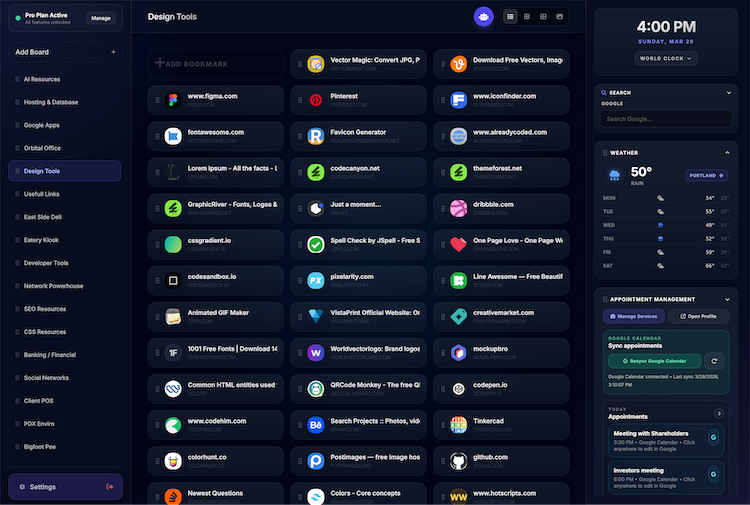Image resolution: width=750 pixels, height=505 pixels.
Task: Click the Manage plan button
Action: click(x=100, y=18)
